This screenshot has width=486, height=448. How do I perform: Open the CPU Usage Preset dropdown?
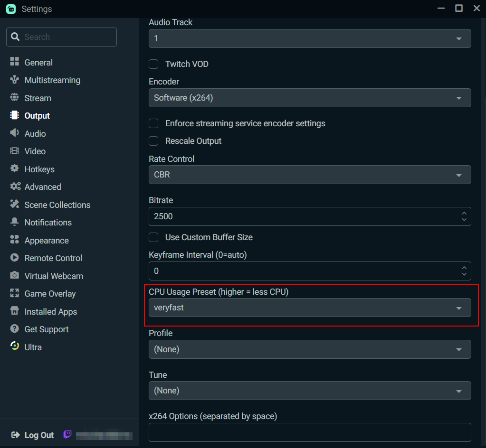click(x=309, y=308)
